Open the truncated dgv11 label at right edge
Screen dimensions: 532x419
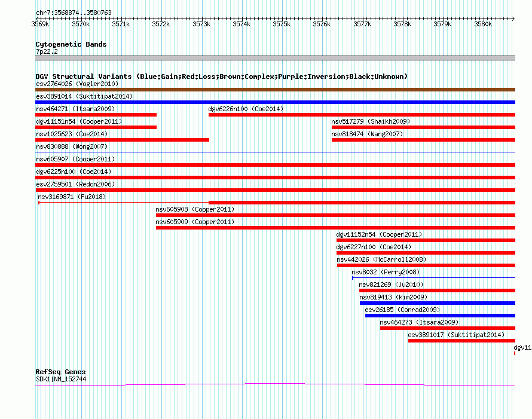(522, 347)
